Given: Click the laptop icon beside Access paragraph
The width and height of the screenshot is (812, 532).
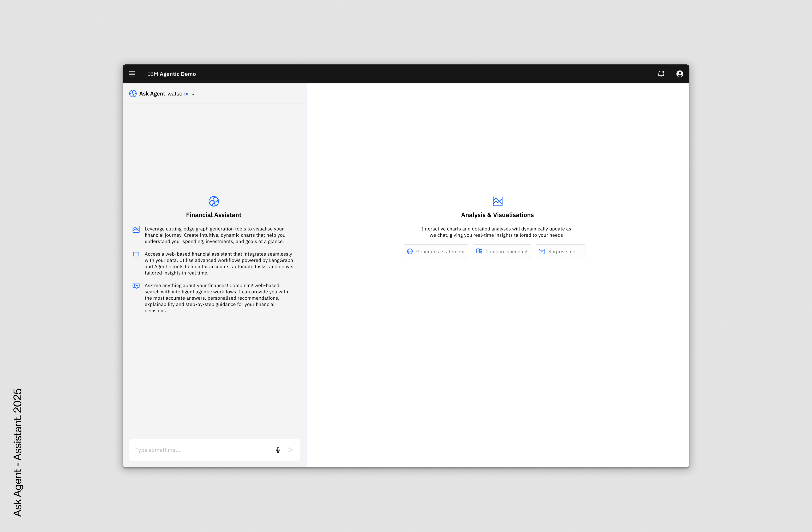Looking at the screenshot, I should (136, 254).
